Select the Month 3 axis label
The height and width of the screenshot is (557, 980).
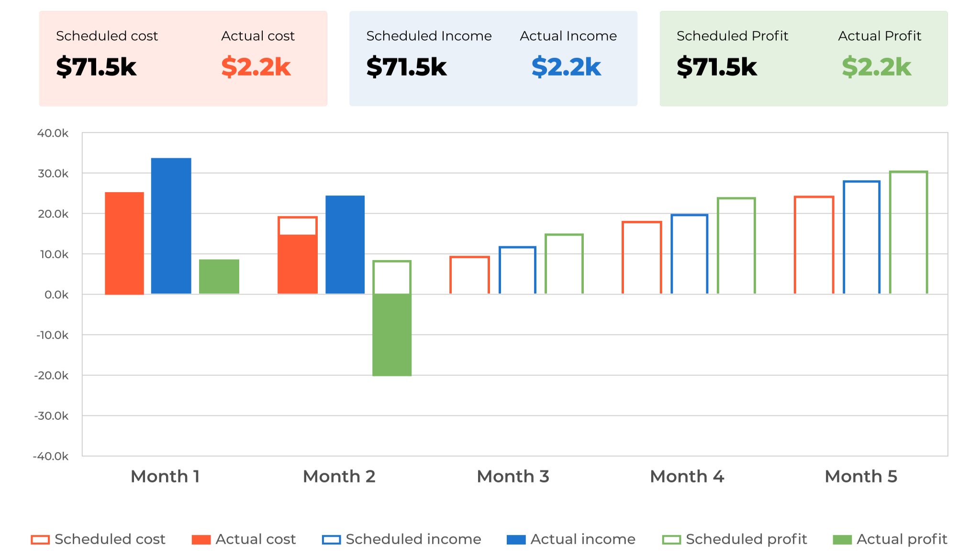513,476
